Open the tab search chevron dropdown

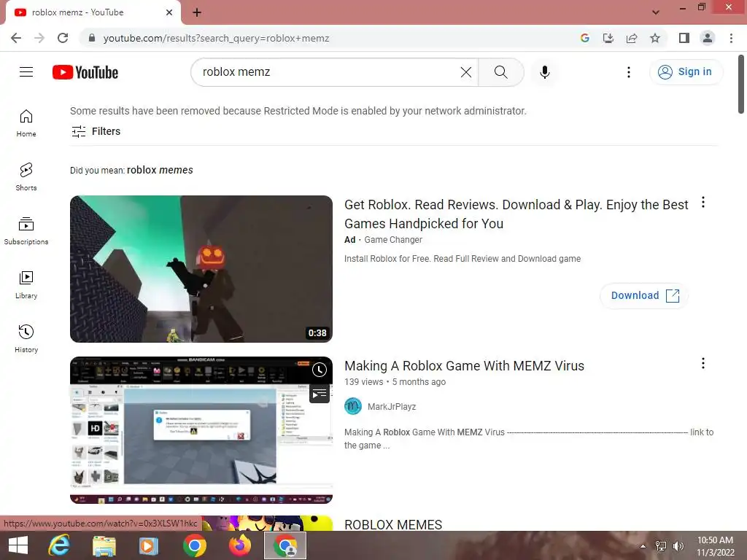click(656, 12)
